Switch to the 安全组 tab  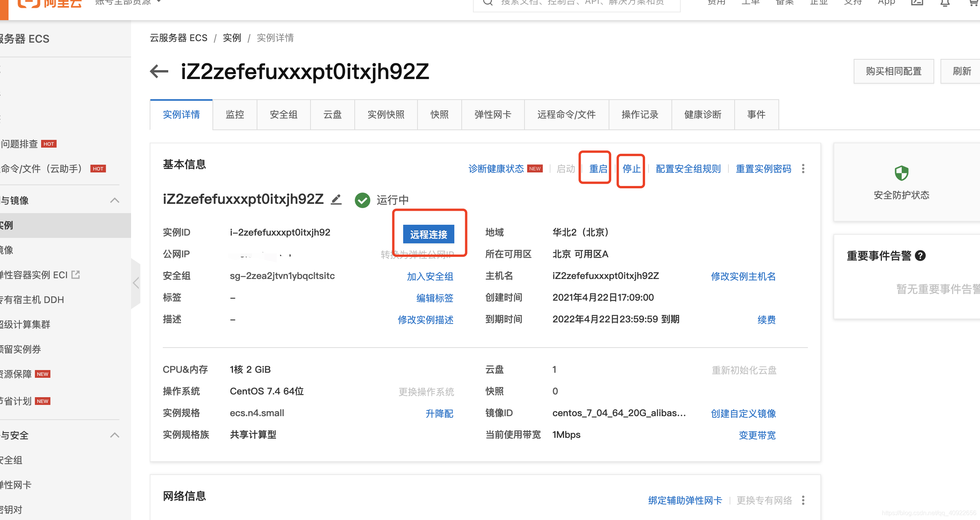click(x=283, y=114)
